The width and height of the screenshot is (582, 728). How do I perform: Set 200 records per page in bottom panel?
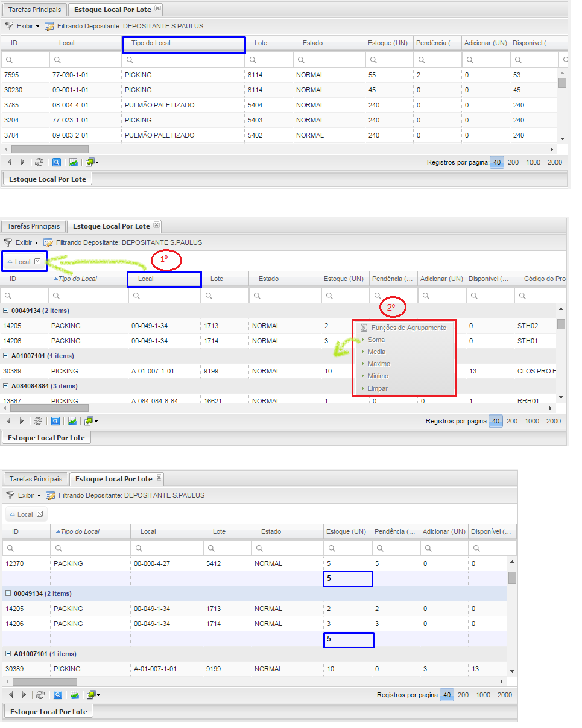pos(463,695)
